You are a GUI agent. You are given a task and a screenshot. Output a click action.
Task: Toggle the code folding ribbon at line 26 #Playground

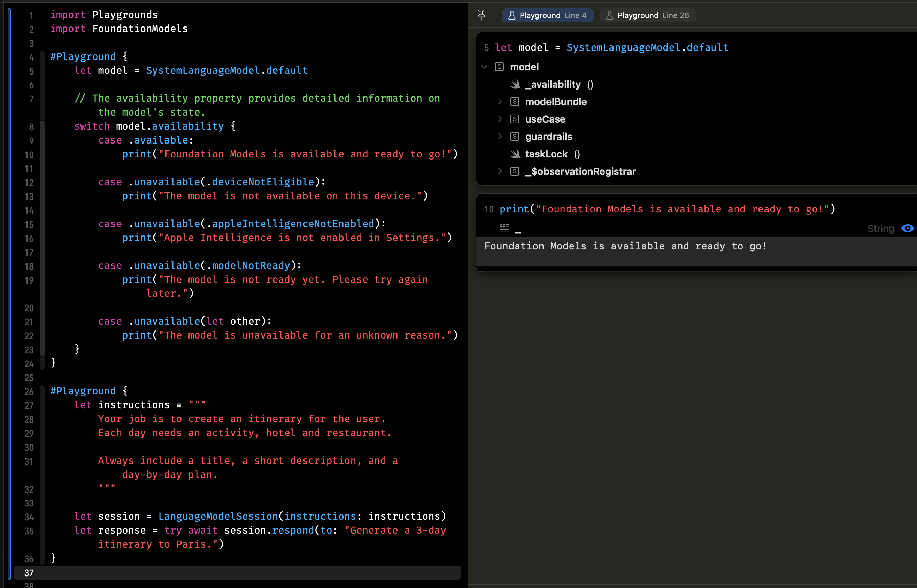point(43,392)
